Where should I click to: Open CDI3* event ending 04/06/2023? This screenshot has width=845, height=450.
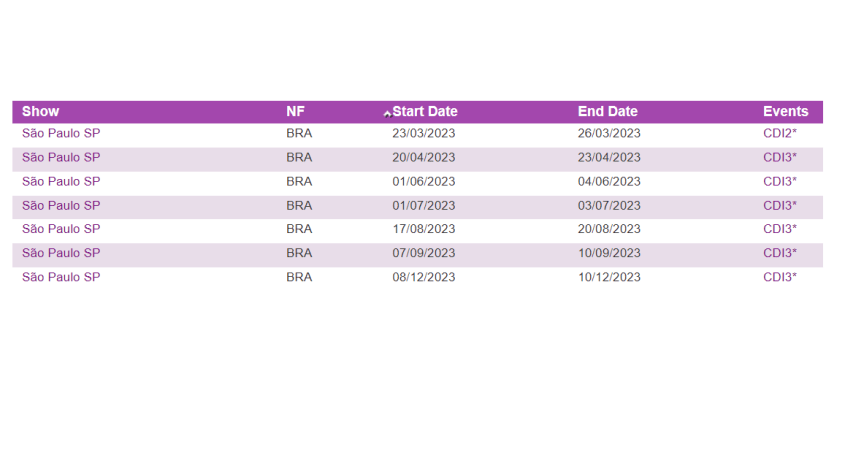pyautogui.click(x=779, y=181)
